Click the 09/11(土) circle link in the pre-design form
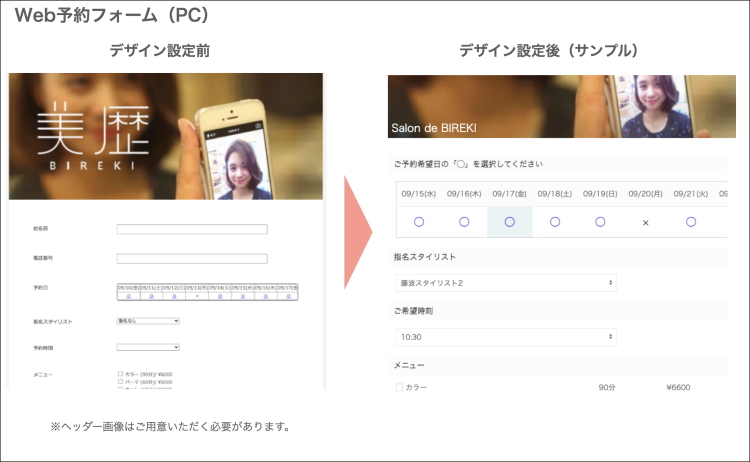The image size is (750, 462). [x=151, y=297]
